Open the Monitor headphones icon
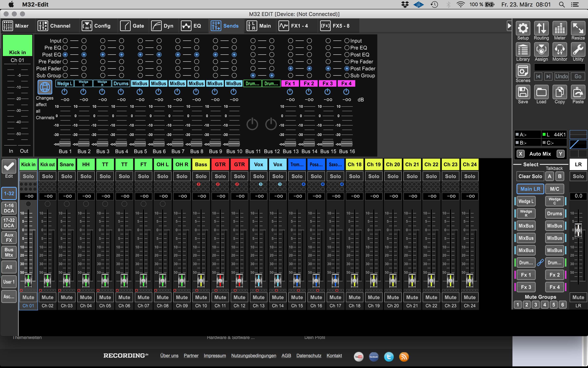588x368 pixels. pyautogui.click(x=560, y=49)
